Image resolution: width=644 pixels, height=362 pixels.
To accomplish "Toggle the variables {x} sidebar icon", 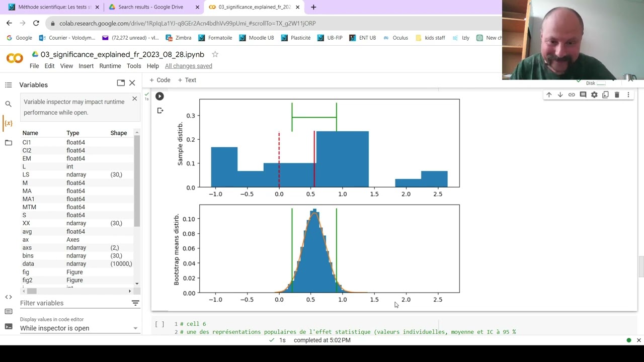I will (8, 123).
